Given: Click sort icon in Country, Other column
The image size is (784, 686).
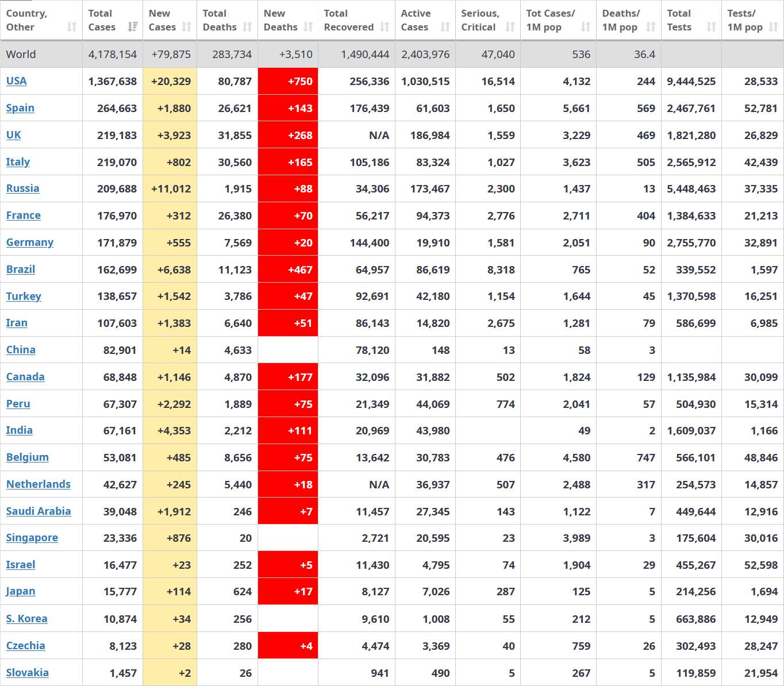Looking at the screenshot, I should [x=72, y=27].
